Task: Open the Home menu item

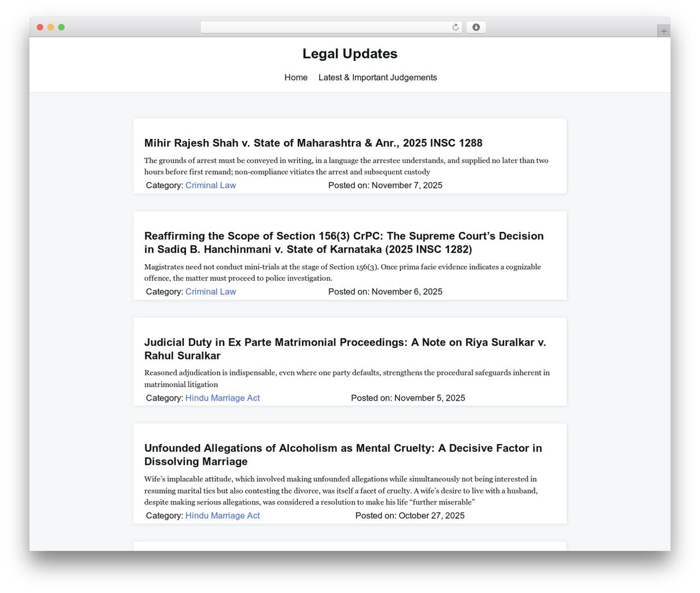Action: [x=296, y=78]
